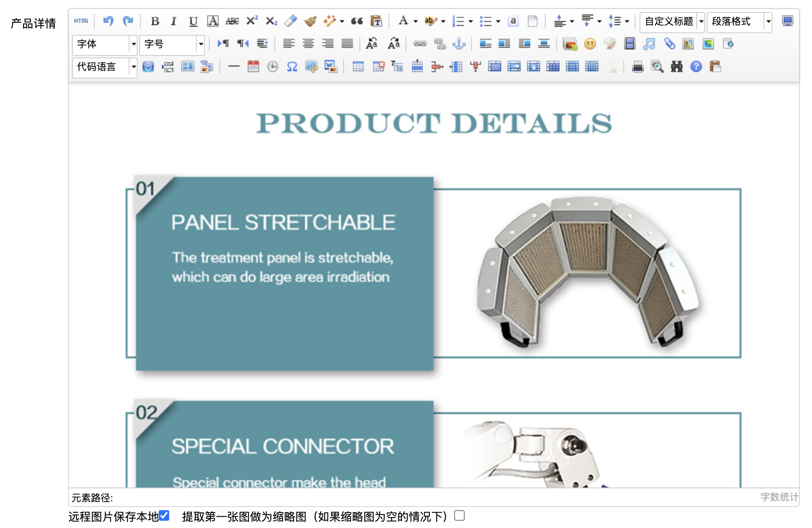Toggle strikethrough formatting

(x=232, y=21)
